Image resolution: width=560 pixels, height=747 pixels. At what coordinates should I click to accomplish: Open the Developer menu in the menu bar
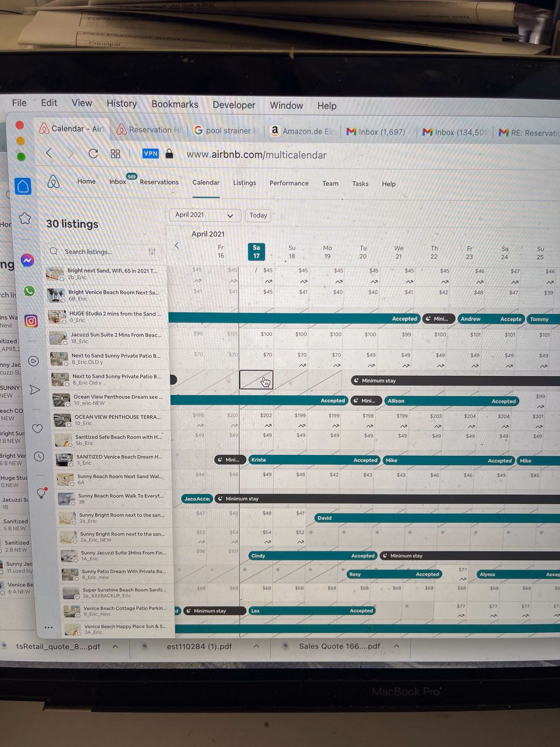click(x=234, y=105)
